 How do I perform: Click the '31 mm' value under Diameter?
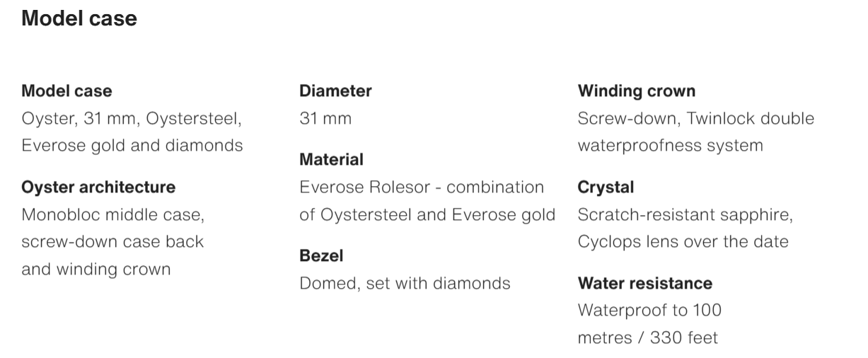pyautogui.click(x=325, y=119)
